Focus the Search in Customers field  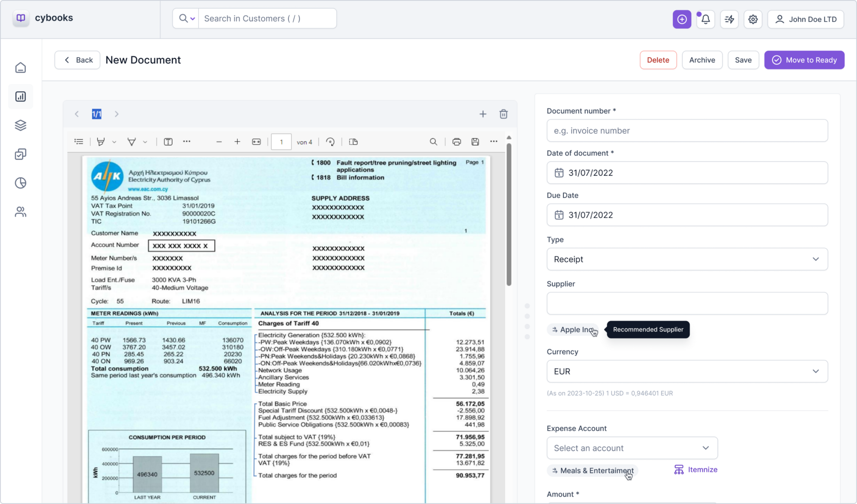[267, 18]
